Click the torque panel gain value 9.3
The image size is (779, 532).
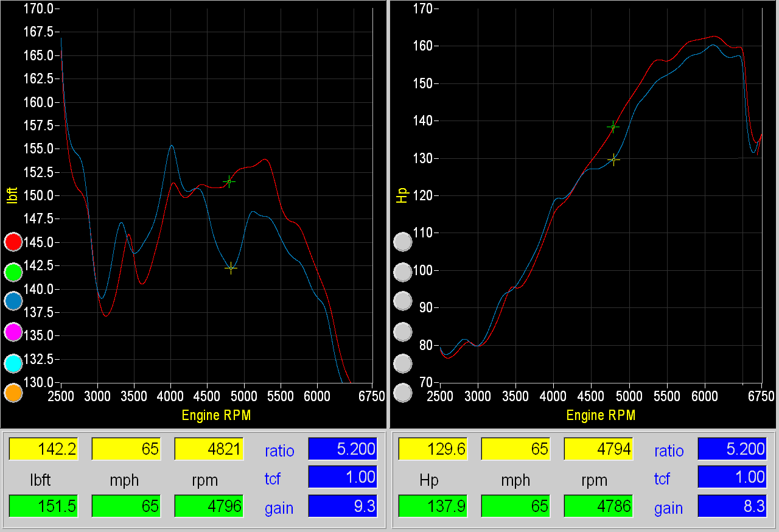pos(343,506)
